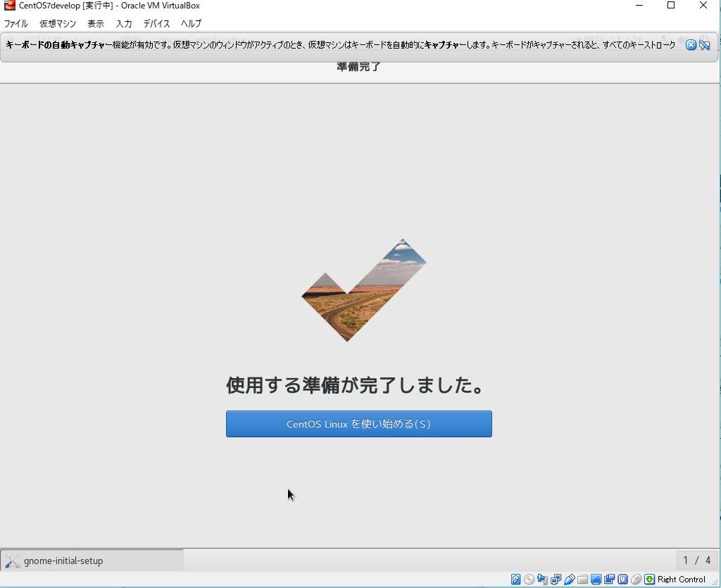This screenshot has width=721, height=588.
Task: Click the CentOS Linux を使い始める button
Action: point(358,424)
